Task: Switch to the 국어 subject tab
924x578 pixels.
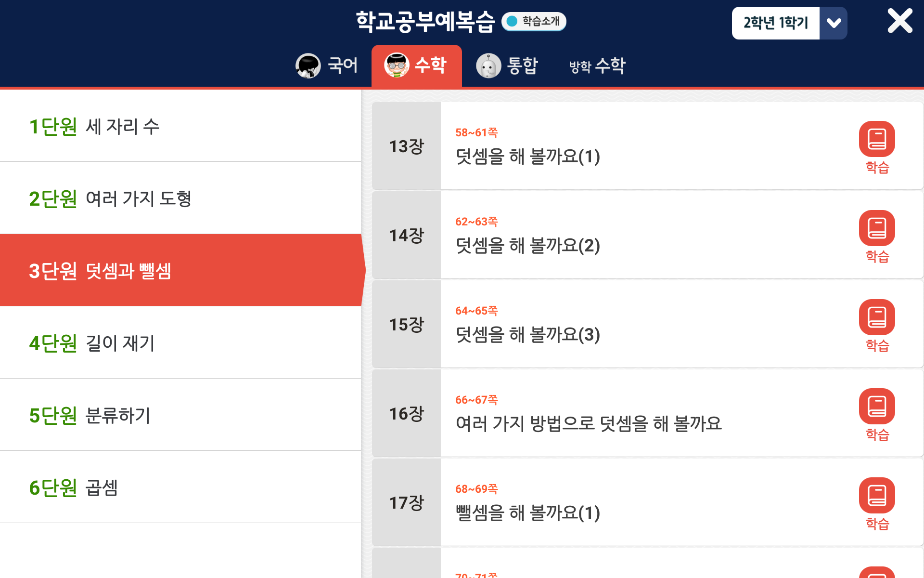Action: coord(327,66)
